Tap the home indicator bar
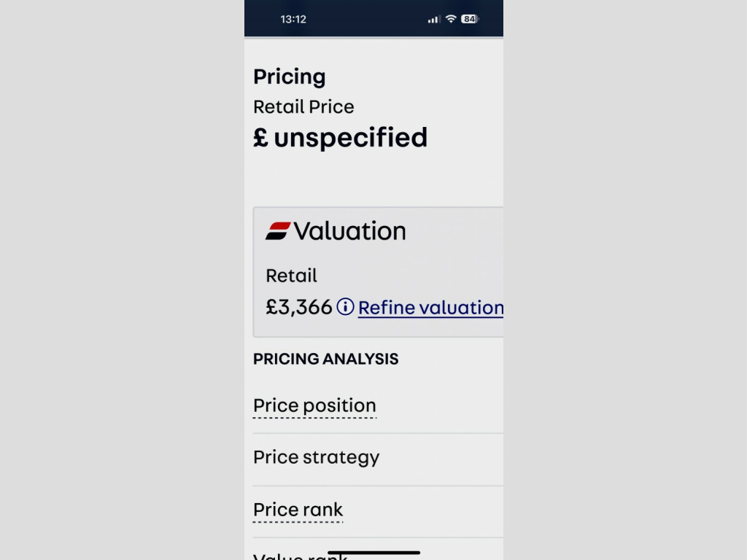Image resolution: width=747 pixels, height=560 pixels. (x=373, y=553)
